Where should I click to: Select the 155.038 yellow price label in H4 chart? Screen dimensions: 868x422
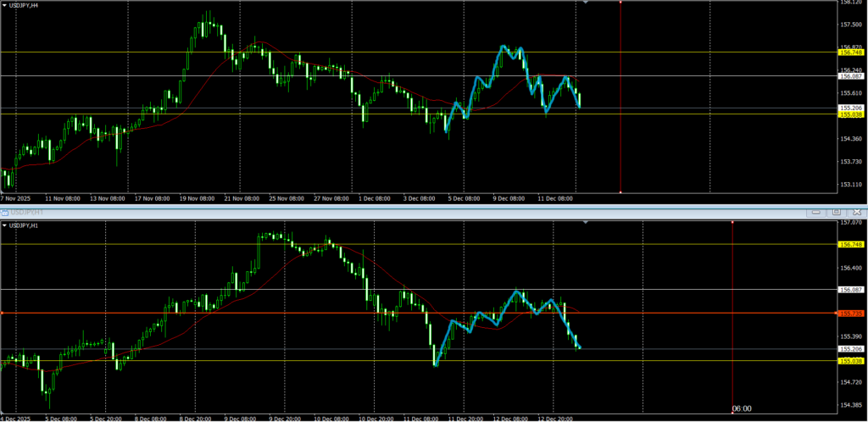(x=850, y=114)
